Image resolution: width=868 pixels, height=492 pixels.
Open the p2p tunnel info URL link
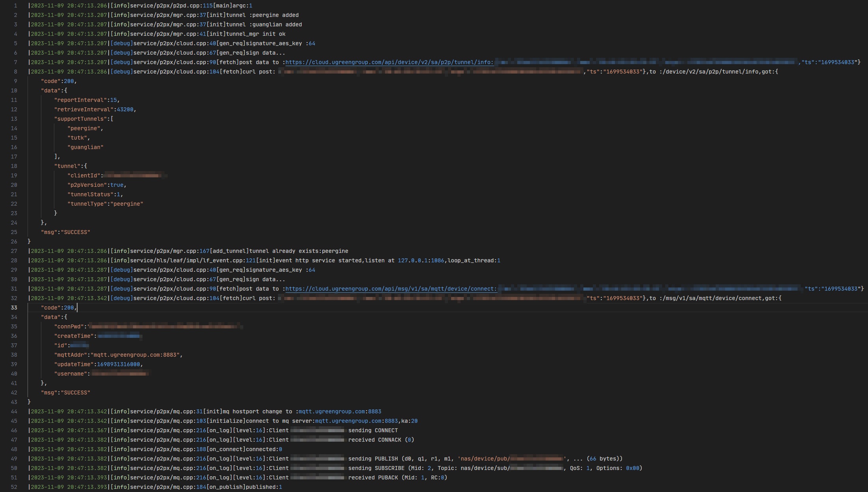(x=389, y=62)
